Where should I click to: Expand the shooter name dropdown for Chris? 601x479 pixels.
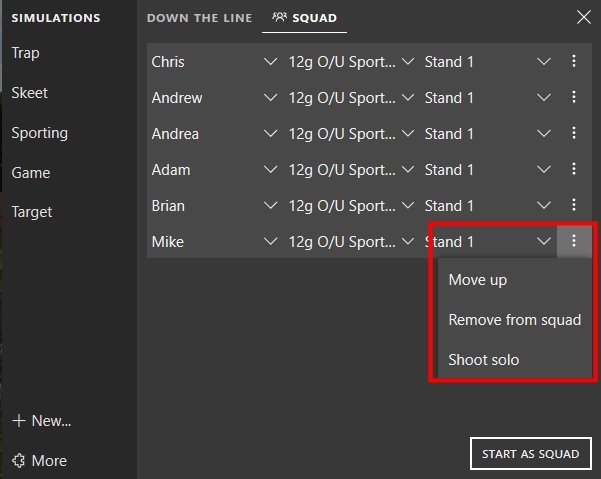point(270,62)
